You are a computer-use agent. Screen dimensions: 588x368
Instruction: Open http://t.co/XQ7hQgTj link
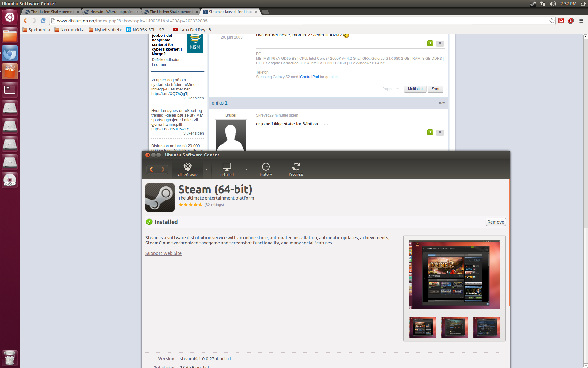click(x=170, y=94)
